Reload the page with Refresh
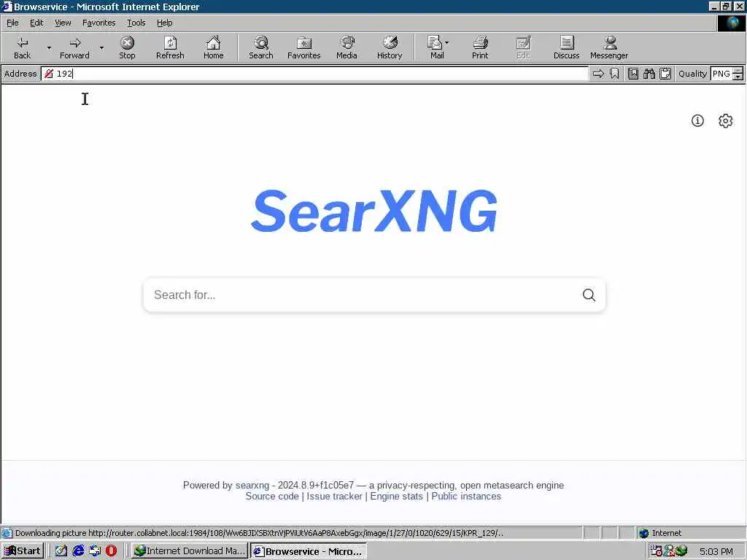The width and height of the screenshot is (747, 560). [170, 47]
